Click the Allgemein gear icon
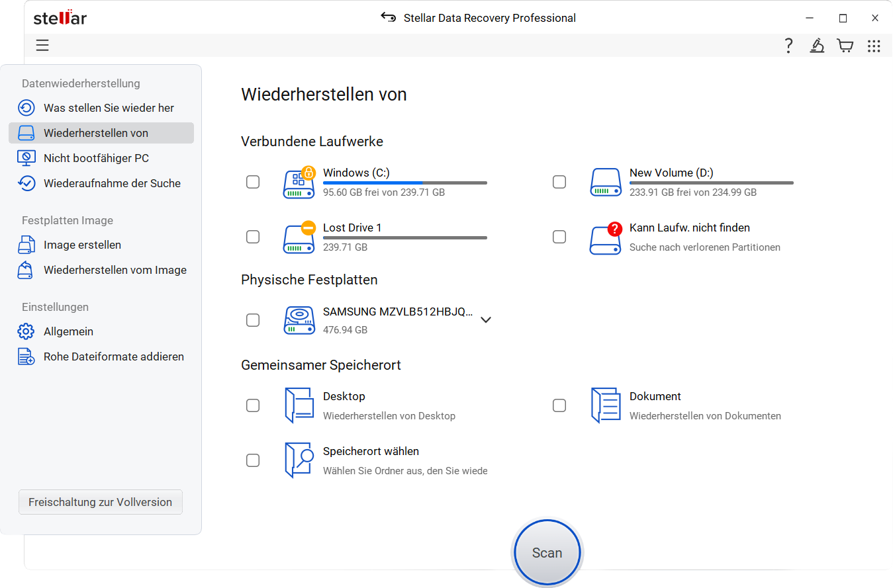Image resolution: width=893 pixels, height=588 pixels. [26, 331]
